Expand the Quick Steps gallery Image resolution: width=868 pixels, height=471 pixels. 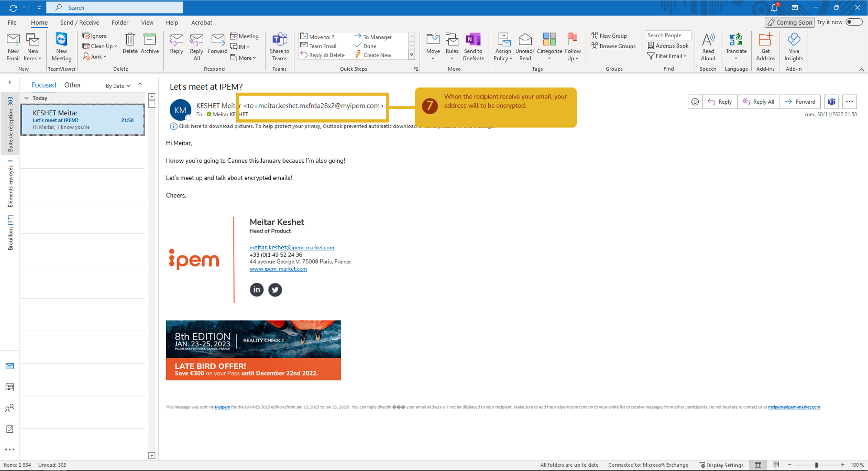(x=411, y=55)
